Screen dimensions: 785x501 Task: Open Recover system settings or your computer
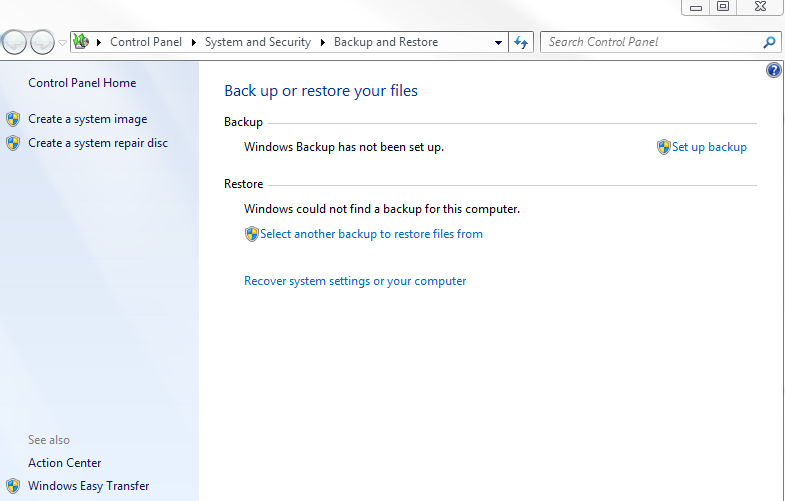[355, 281]
